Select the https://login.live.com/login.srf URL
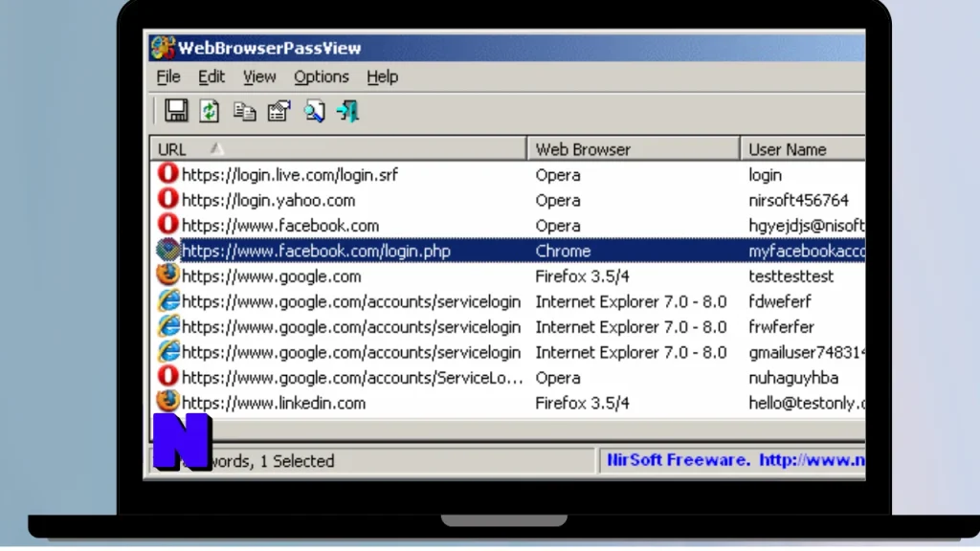The height and width of the screenshot is (551, 980). [289, 175]
